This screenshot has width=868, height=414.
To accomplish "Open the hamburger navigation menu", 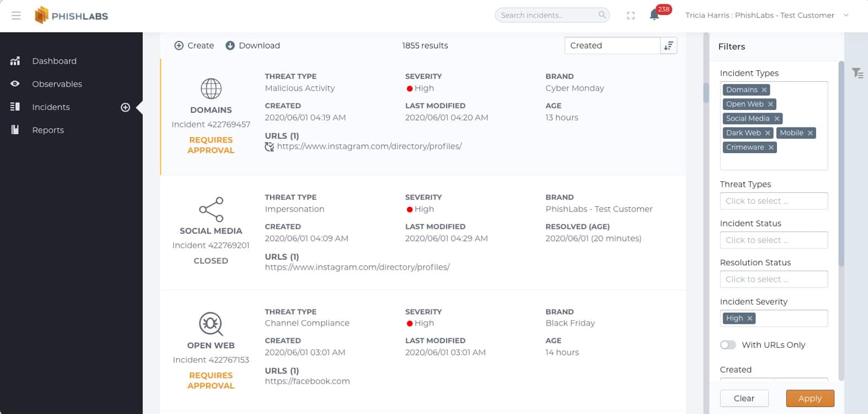I will pos(16,15).
